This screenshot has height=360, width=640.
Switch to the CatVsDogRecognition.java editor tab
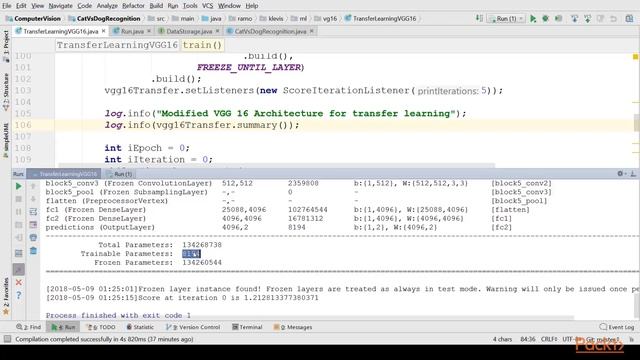pos(270,31)
